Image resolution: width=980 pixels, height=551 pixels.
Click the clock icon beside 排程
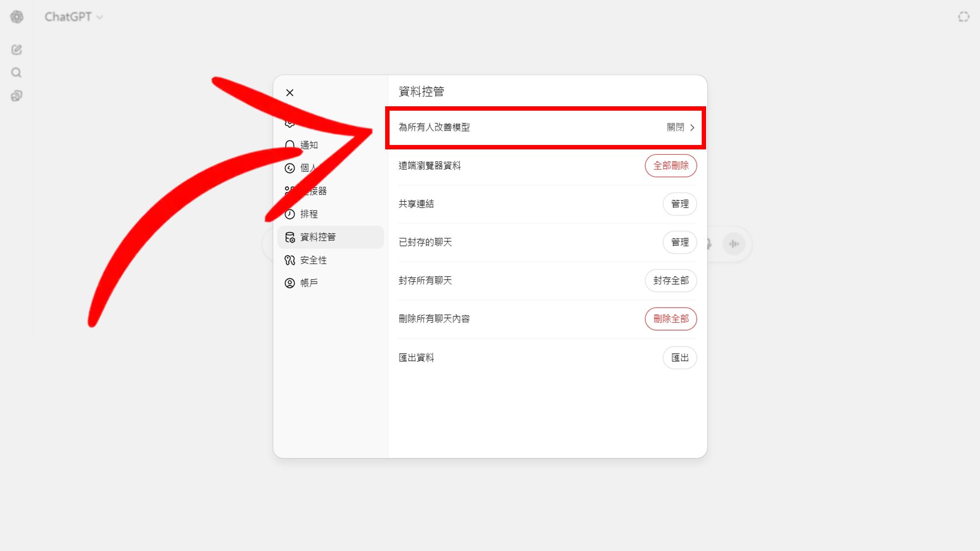(x=290, y=214)
